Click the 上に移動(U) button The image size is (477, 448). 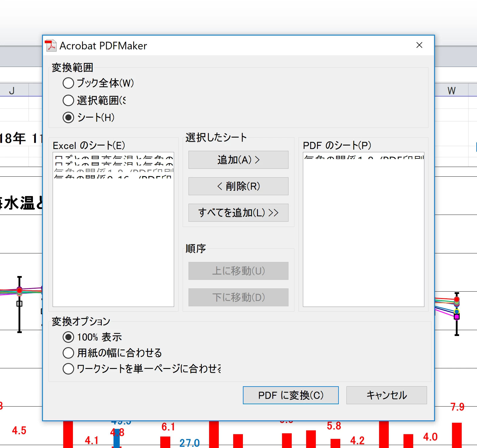tap(238, 271)
